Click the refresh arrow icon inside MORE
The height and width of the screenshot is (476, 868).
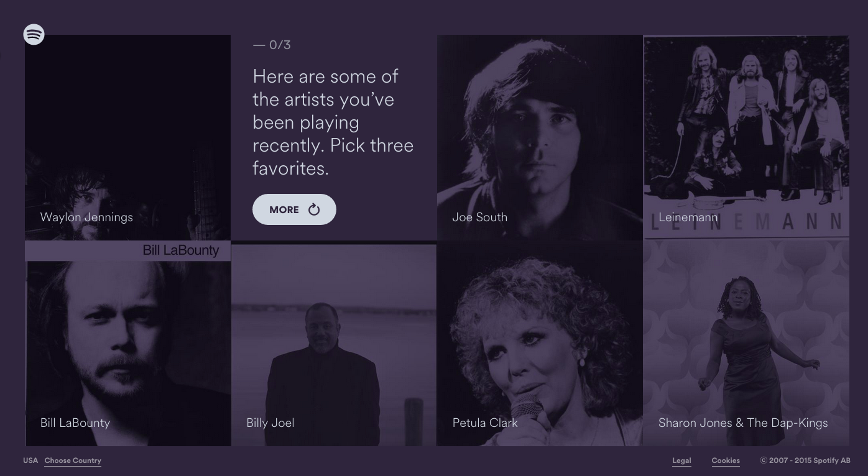(x=314, y=209)
